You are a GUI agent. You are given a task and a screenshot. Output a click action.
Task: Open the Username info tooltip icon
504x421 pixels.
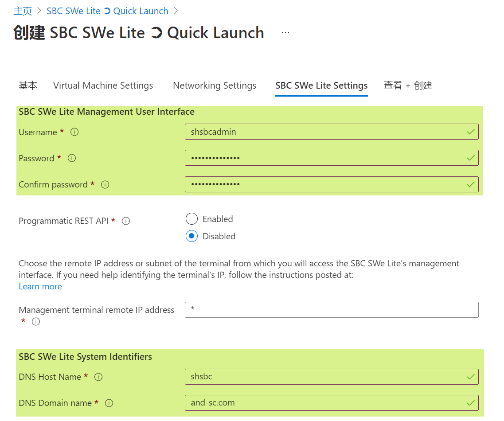click(74, 132)
